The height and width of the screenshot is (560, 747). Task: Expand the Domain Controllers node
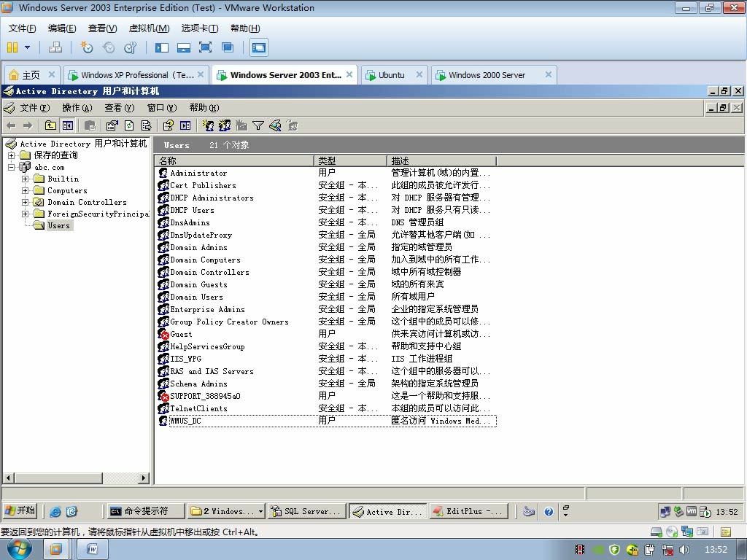pos(25,202)
